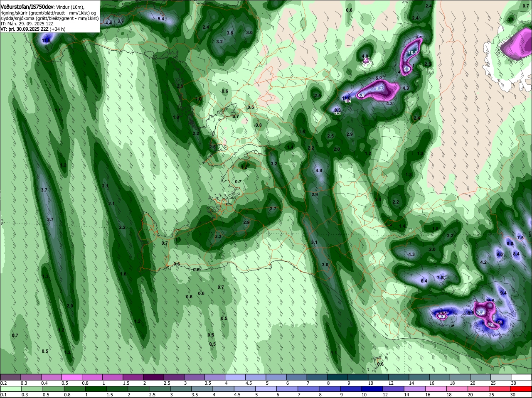Image resolution: width=532 pixels, height=398 pixels.
Task: Click the 3.1 precipitation value on the map
Action: point(314,242)
